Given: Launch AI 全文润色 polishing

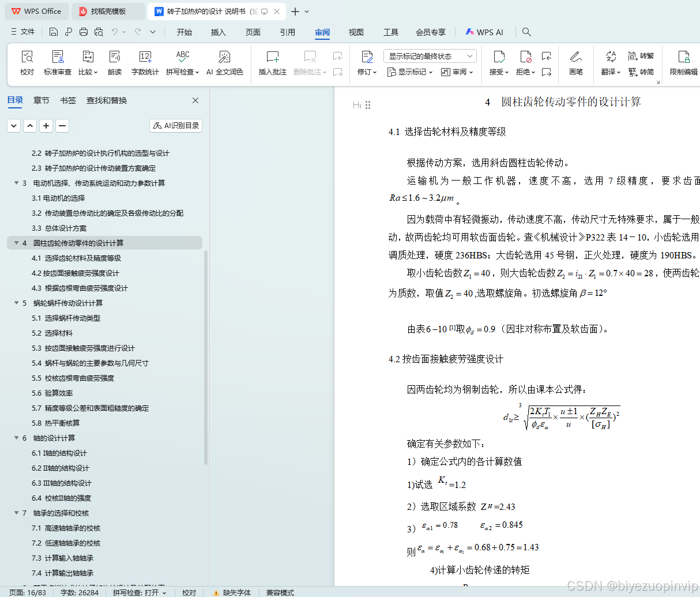Looking at the screenshot, I should pos(225,63).
